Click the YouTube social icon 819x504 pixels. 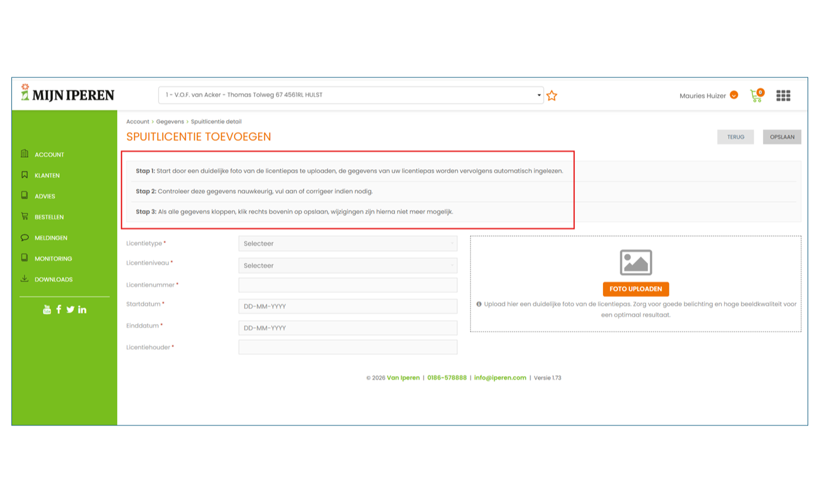[47, 310]
